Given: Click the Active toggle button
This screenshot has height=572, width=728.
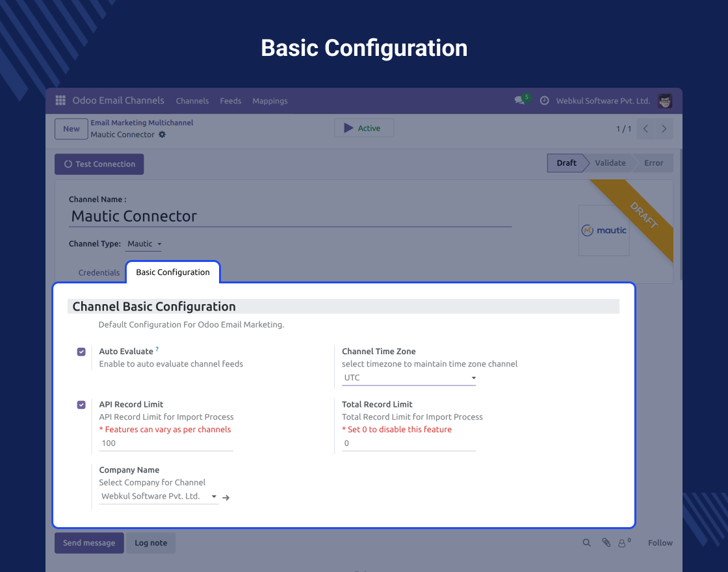Looking at the screenshot, I should coord(363,127).
